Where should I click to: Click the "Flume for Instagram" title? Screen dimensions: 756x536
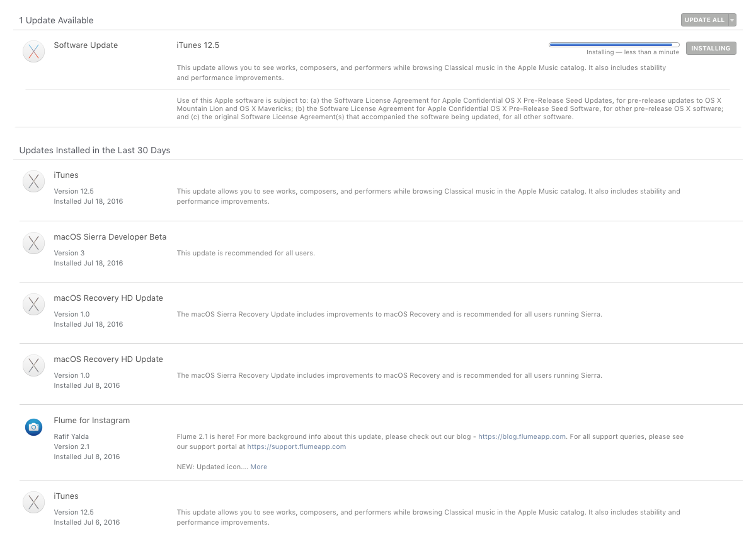[92, 420]
